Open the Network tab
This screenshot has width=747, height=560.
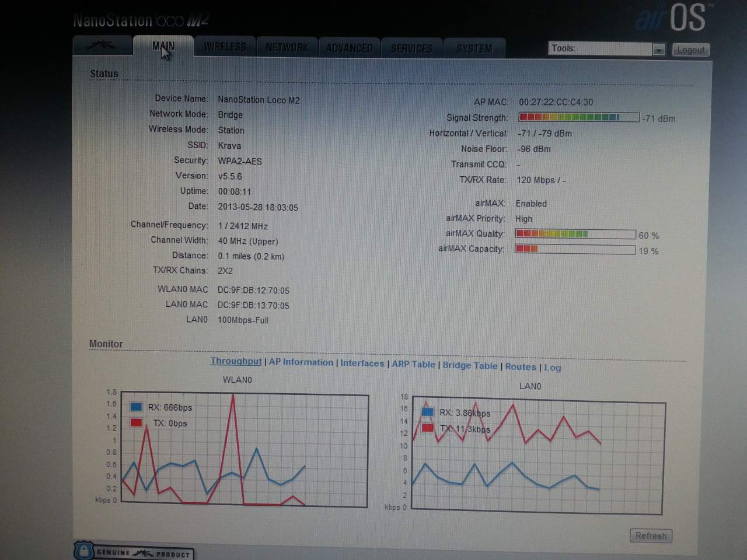(x=287, y=47)
